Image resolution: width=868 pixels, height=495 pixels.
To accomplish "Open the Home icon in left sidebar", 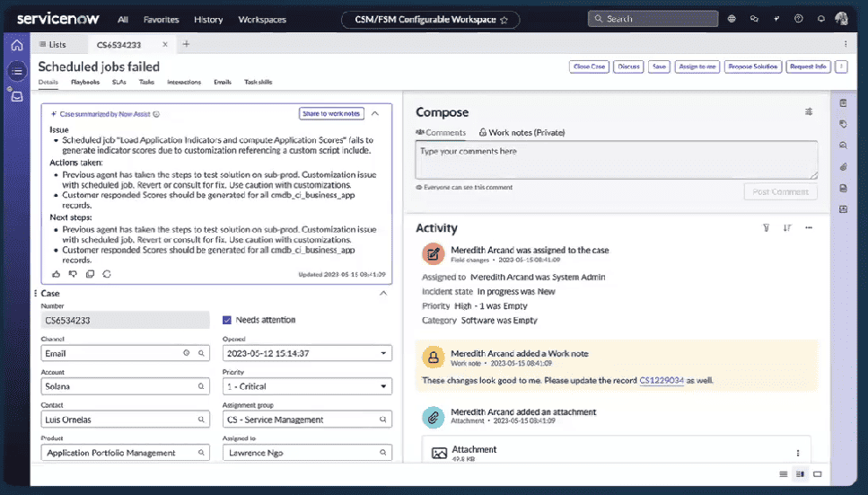I will coord(17,46).
